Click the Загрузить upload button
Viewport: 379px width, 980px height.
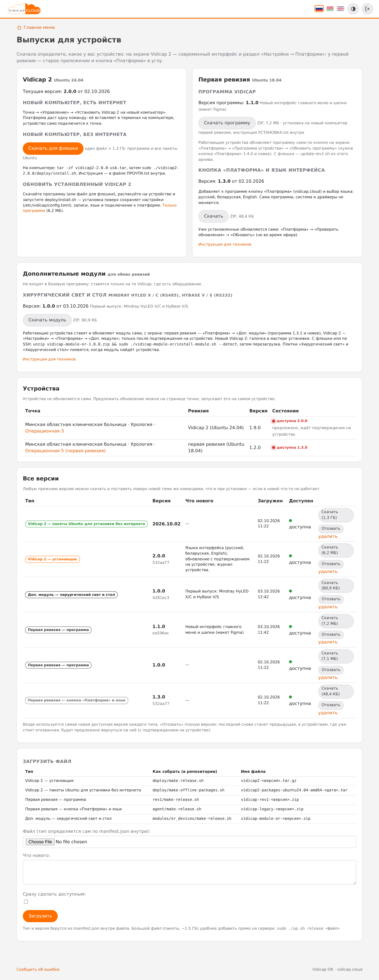(x=40, y=916)
